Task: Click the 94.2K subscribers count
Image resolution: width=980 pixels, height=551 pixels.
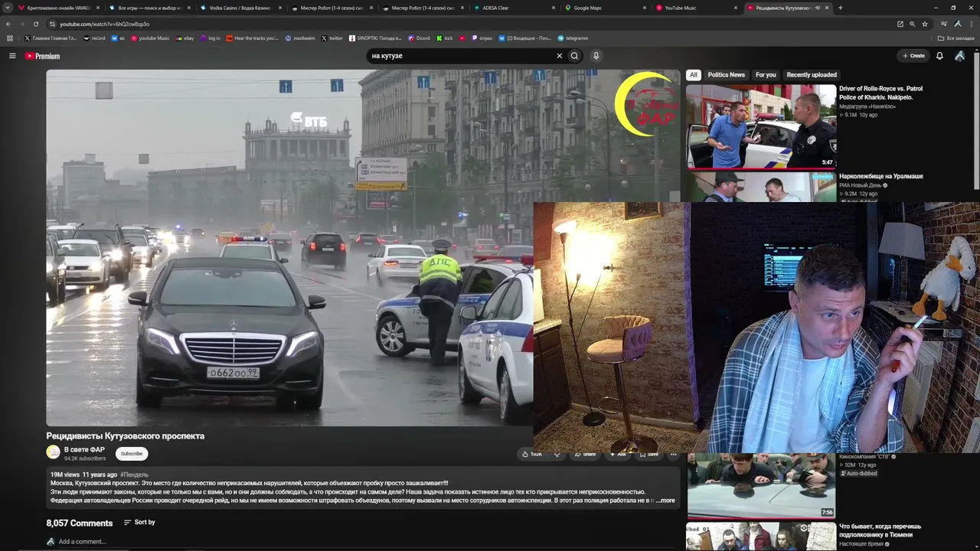Action: pyautogui.click(x=85, y=458)
